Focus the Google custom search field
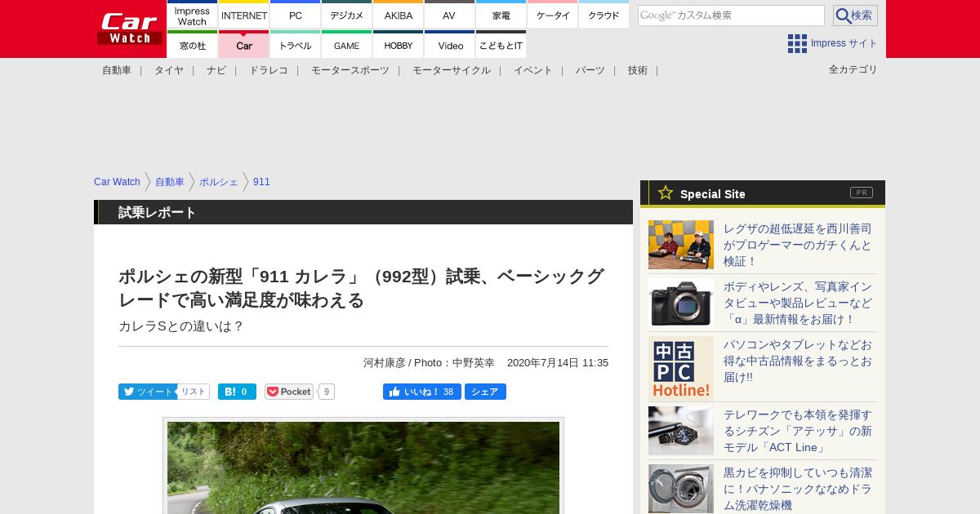 731,16
